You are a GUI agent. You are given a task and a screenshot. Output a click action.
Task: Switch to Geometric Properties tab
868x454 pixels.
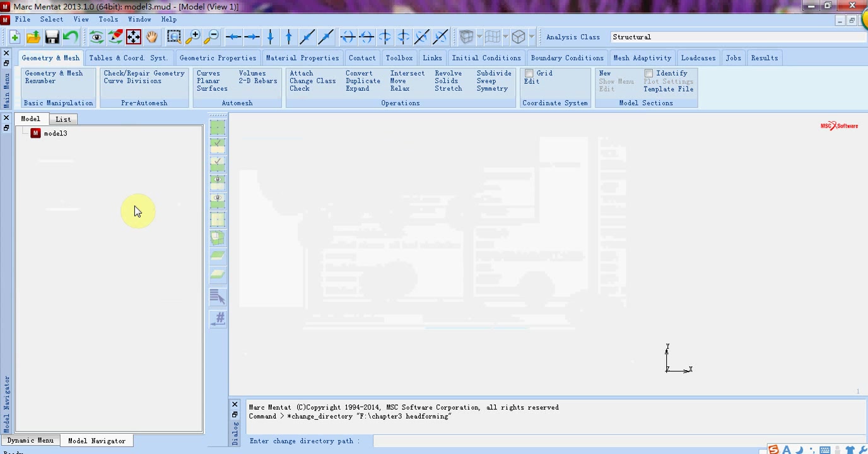click(x=218, y=58)
